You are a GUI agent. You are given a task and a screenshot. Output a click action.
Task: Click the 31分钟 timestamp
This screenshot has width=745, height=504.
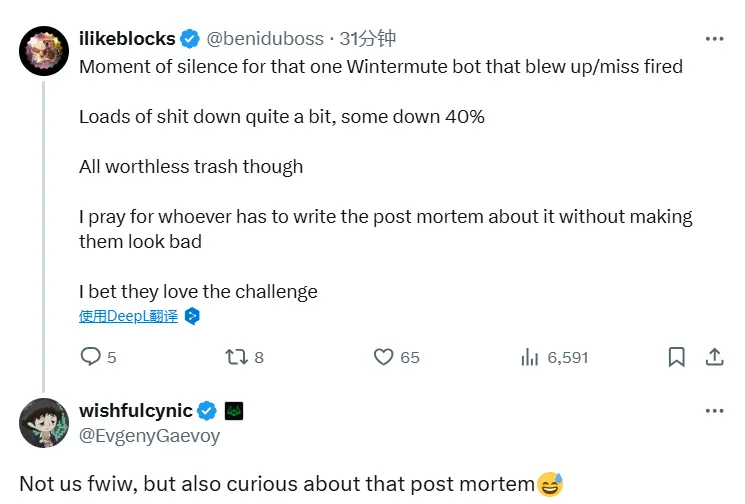(x=367, y=39)
